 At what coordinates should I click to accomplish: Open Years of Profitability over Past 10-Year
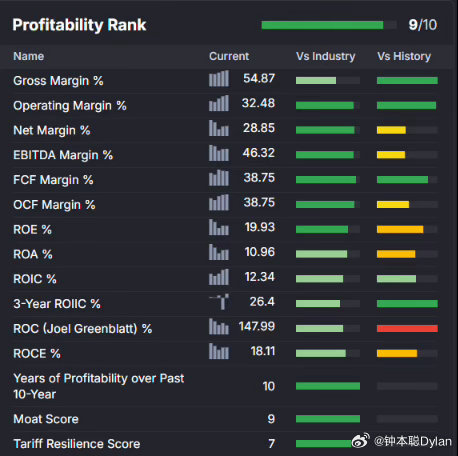pyautogui.click(x=99, y=386)
